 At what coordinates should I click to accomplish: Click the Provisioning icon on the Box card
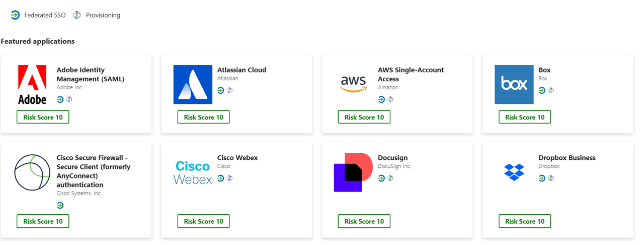551,91
